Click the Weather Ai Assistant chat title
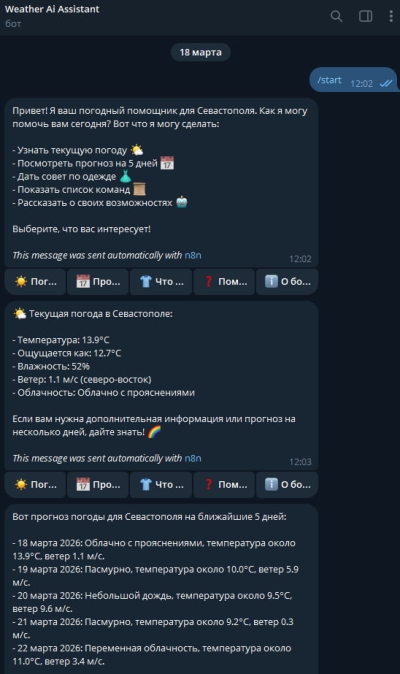Image resolution: width=400 pixels, height=674 pixels. [x=52, y=9]
